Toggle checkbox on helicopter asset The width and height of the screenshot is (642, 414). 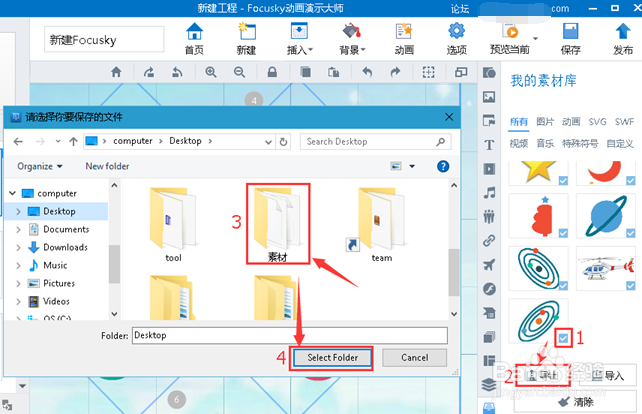pyautogui.click(x=631, y=285)
